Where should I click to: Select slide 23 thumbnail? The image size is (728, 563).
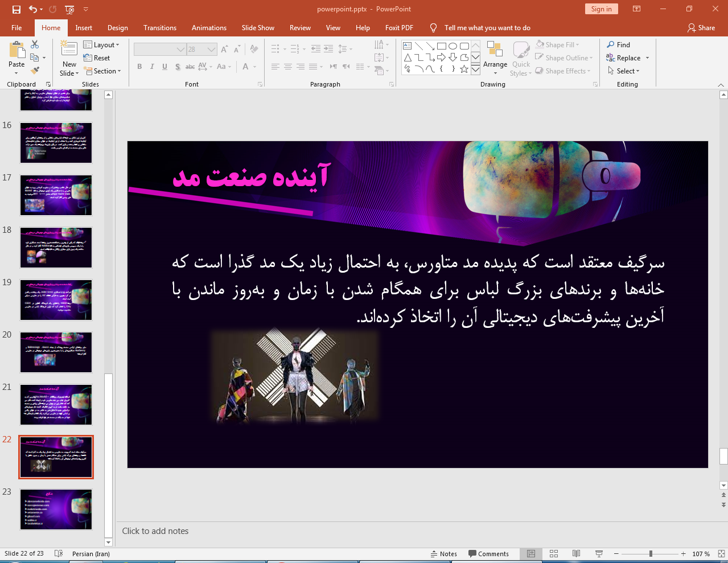click(x=56, y=509)
